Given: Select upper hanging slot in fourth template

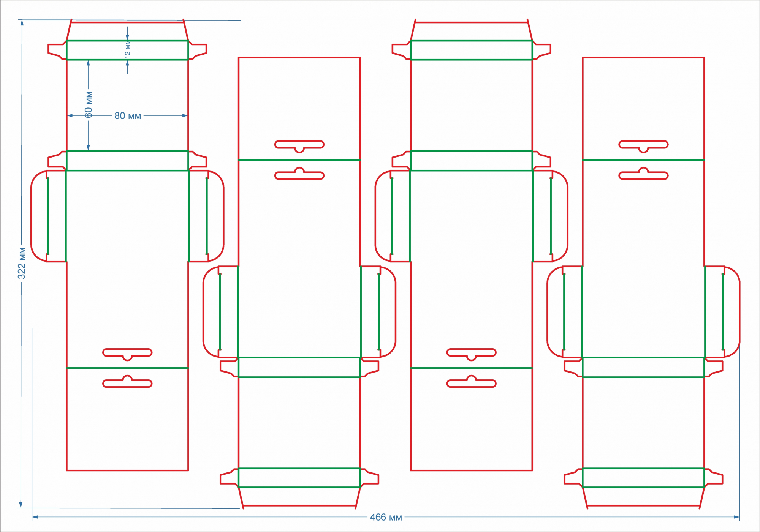Looking at the screenshot, I should click(x=643, y=145).
